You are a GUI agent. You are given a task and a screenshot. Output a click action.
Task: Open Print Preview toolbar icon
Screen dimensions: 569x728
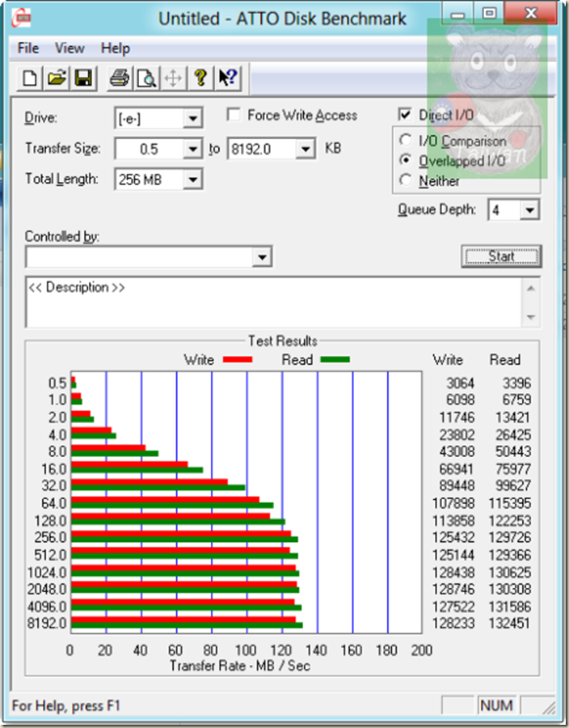click(146, 78)
